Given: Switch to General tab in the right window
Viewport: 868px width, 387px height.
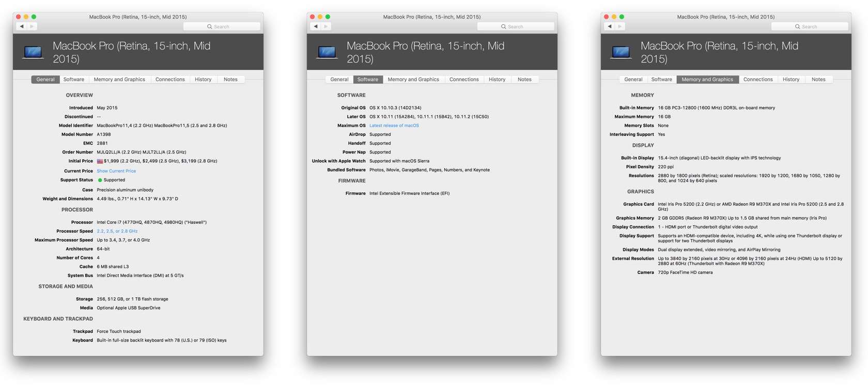Looking at the screenshot, I should point(633,80).
